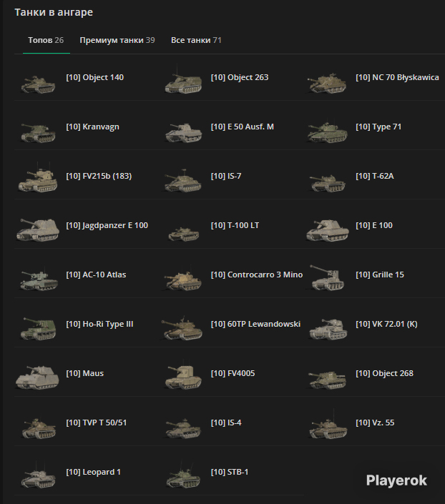Pick the Grille 15 tank icon

click(x=327, y=277)
